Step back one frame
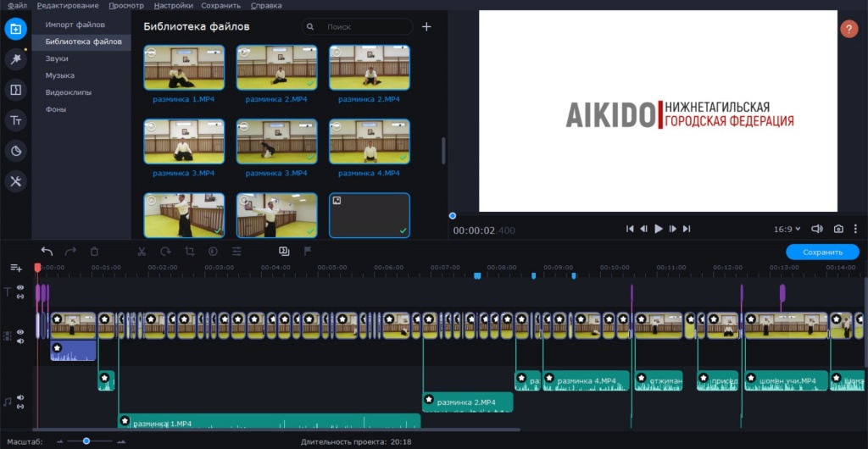The image size is (868, 449). click(644, 229)
